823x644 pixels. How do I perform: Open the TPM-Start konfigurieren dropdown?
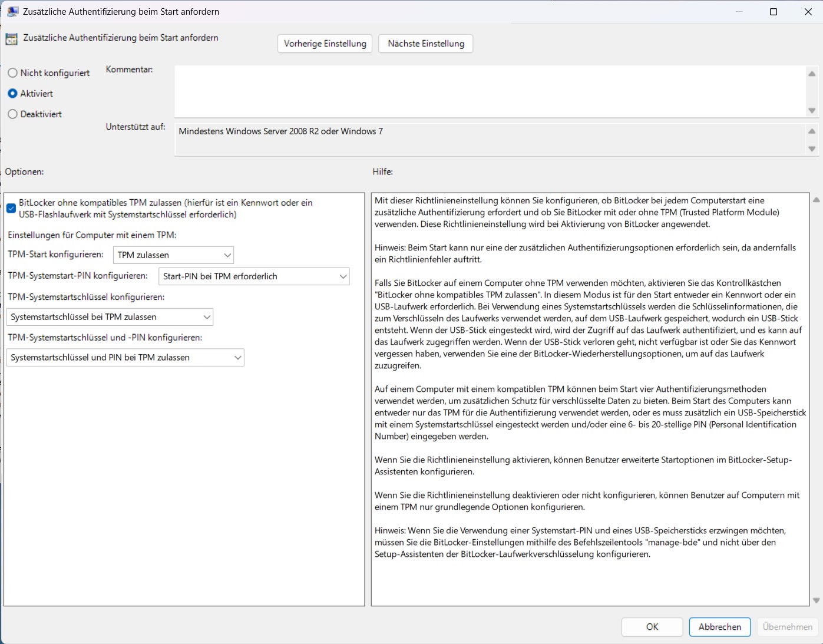pyautogui.click(x=173, y=255)
